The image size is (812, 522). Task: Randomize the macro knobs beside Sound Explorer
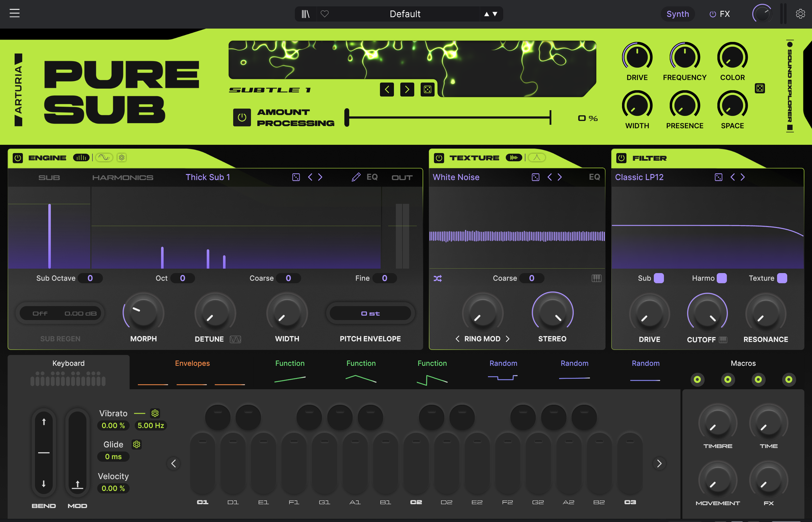tap(760, 89)
